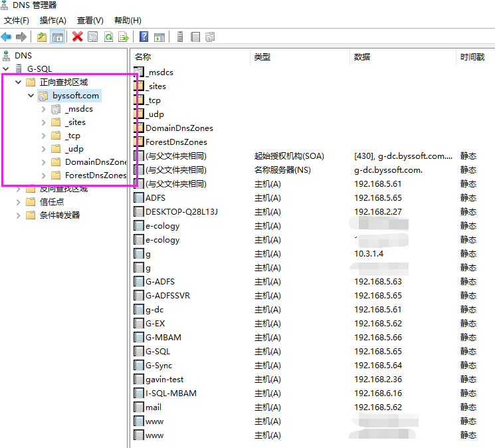Select the G-ADFSSVR host record
The height and width of the screenshot is (448, 495).
click(x=167, y=296)
